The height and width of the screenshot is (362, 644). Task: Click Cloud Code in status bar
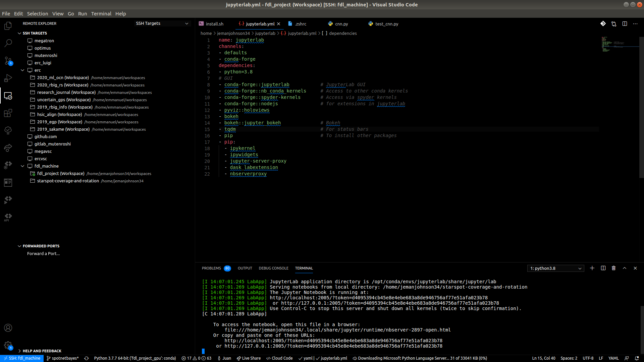279,358
